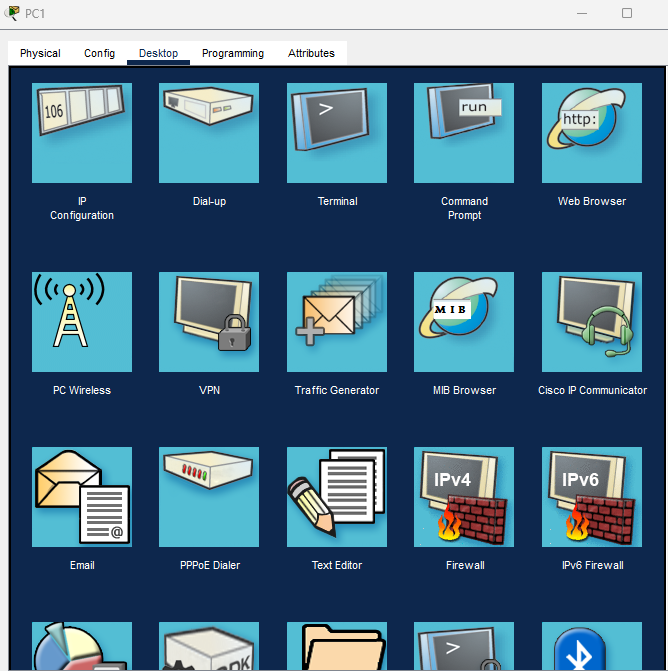Viewport: 668px width, 671px height.
Task: Open the Terminal application icon
Action: [x=337, y=133]
